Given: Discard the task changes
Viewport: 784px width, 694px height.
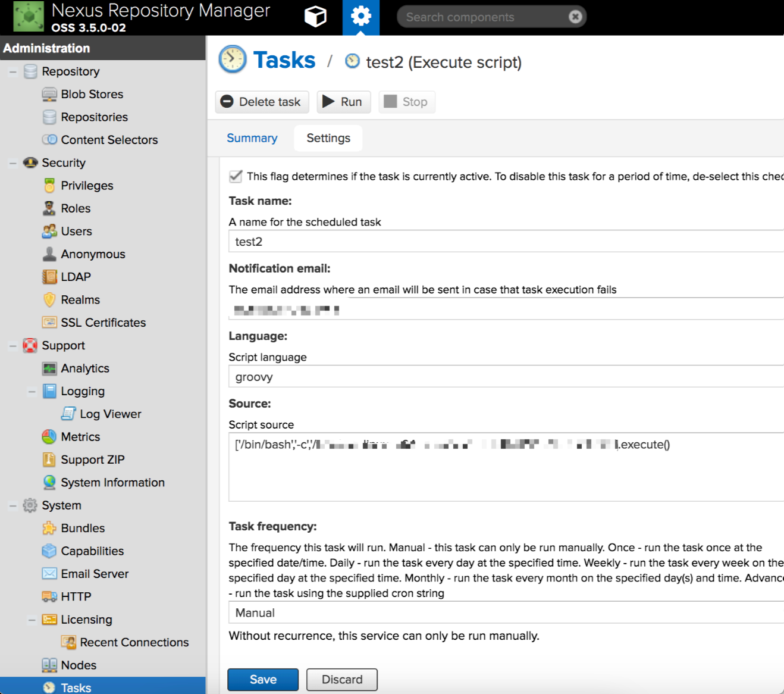Looking at the screenshot, I should 342,680.
